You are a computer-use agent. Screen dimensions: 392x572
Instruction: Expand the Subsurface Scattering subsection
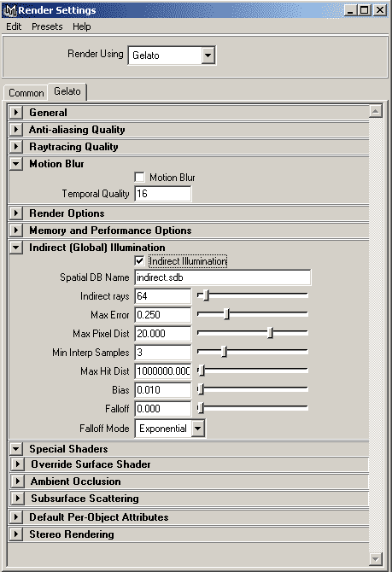coord(18,499)
